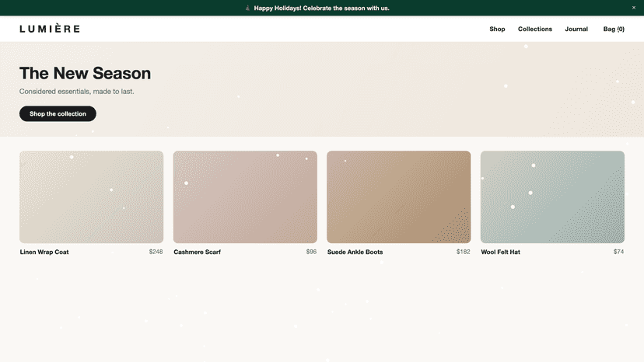Click the LUMIÈRE logo
The image size is (644, 362).
50,29
